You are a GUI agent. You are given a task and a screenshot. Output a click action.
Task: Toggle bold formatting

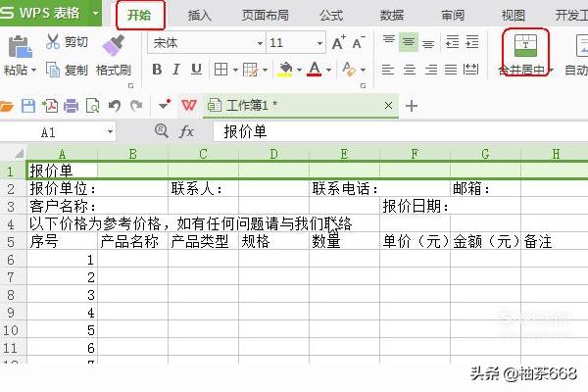[x=156, y=70]
